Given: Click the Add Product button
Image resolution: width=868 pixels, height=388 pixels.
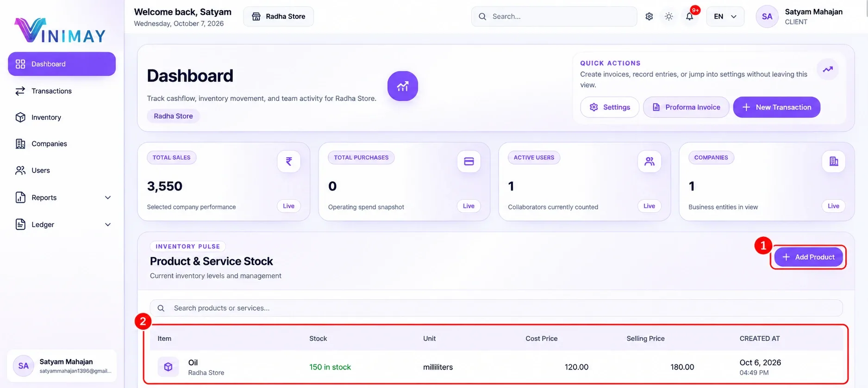Looking at the screenshot, I should click(x=808, y=257).
